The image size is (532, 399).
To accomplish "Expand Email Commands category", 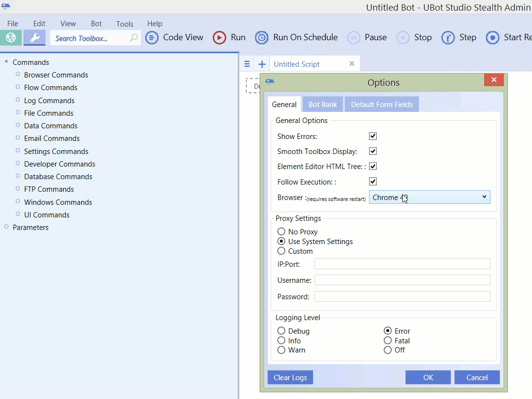I will tap(18, 138).
